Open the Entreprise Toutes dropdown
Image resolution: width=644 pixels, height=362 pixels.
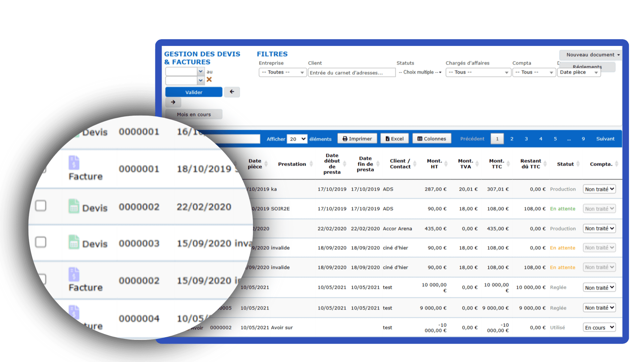pos(282,72)
